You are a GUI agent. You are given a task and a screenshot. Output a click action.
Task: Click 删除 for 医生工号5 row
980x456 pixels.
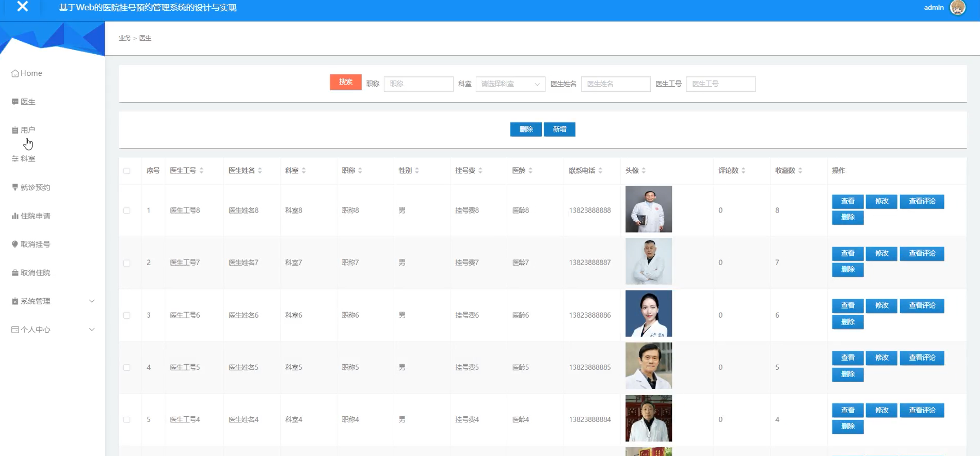848,374
